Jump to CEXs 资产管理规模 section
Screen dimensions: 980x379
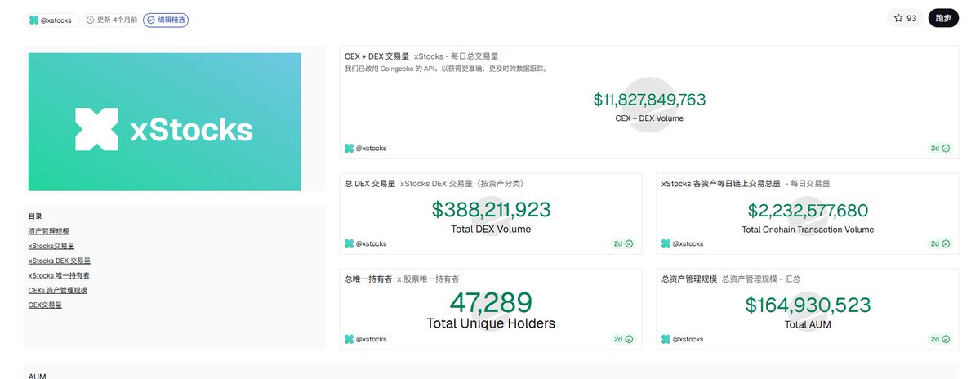(x=58, y=290)
